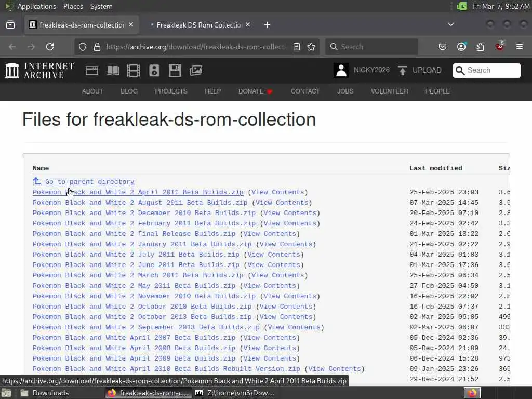Click the Firefox Search box
The height and width of the screenshot is (399, 532).
372,47
